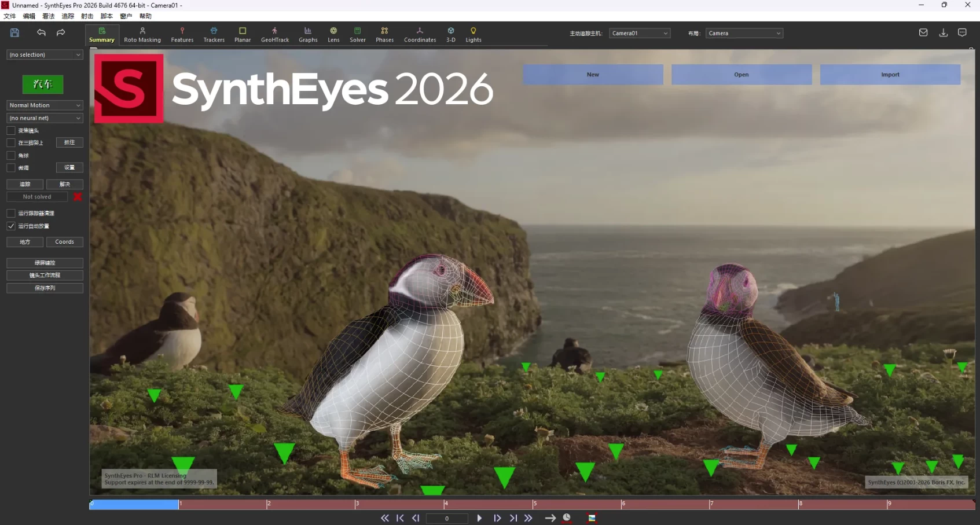Open the GeoHTrack room

click(275, 35)
